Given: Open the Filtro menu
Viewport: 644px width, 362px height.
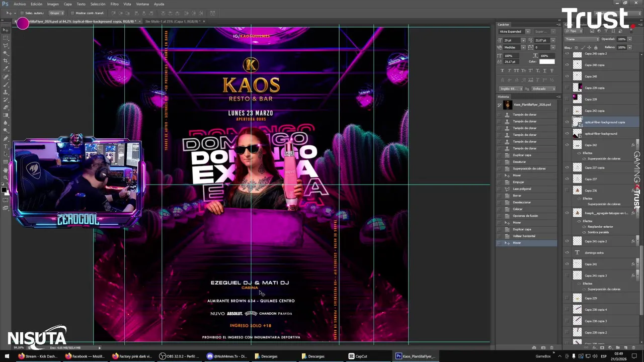Looking at the screenshot, I should [115, 4].
